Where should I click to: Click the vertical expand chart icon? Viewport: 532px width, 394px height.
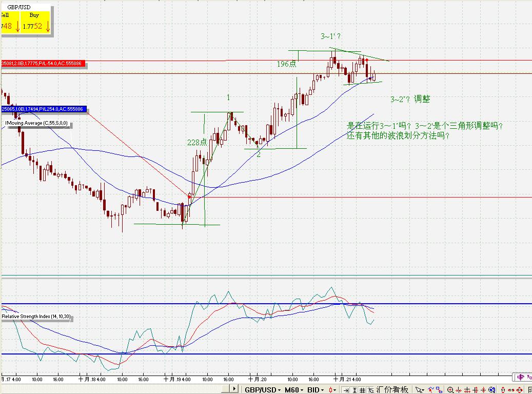point(475,390)
